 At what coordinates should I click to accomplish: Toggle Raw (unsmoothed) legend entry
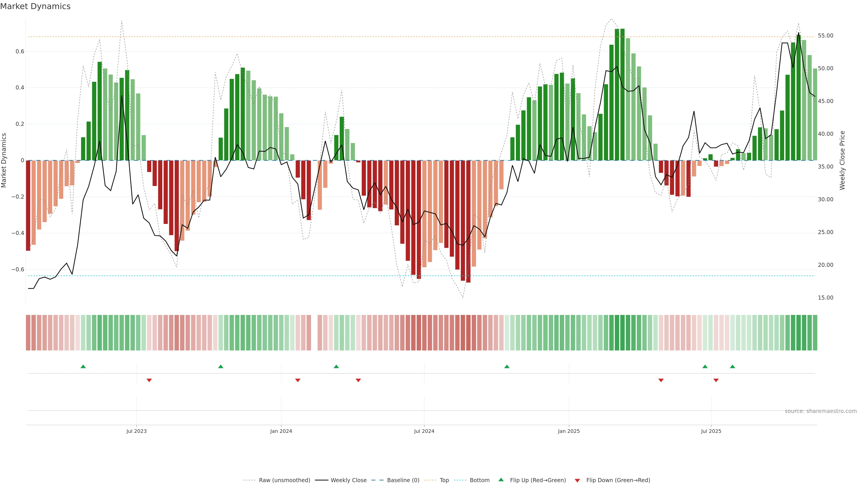tap(284, 480)
